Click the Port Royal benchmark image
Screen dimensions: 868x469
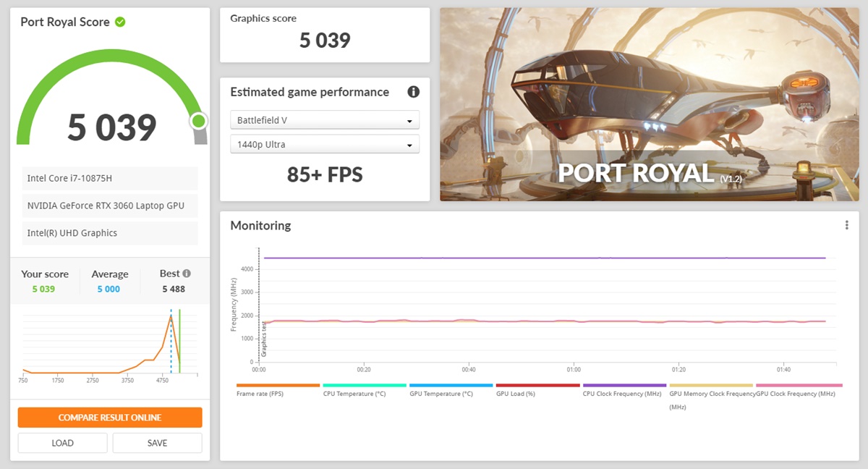(x=650, y=104)
